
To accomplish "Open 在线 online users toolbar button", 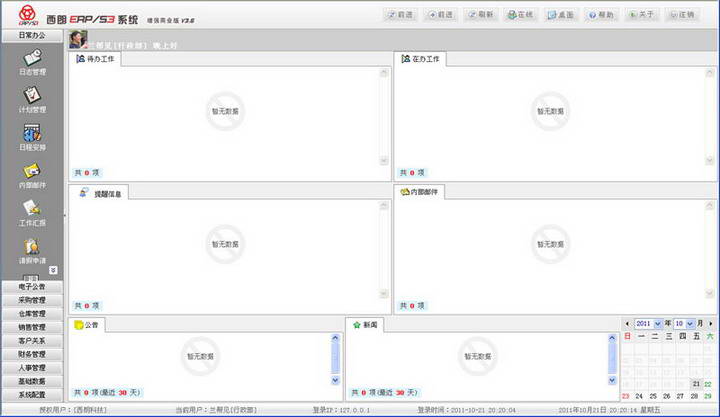I will pyautogui.click(x=520, y=15).
